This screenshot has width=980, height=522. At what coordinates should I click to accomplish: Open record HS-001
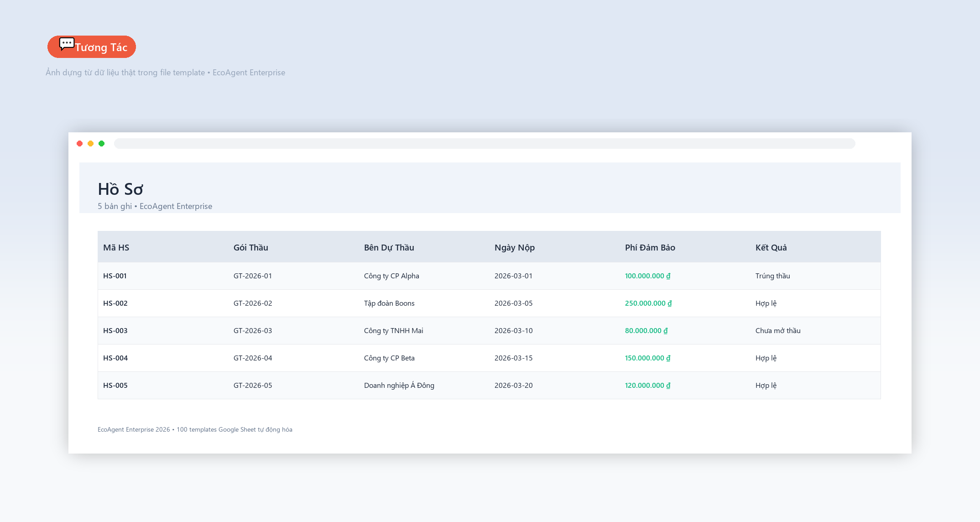tap(115, 276)
